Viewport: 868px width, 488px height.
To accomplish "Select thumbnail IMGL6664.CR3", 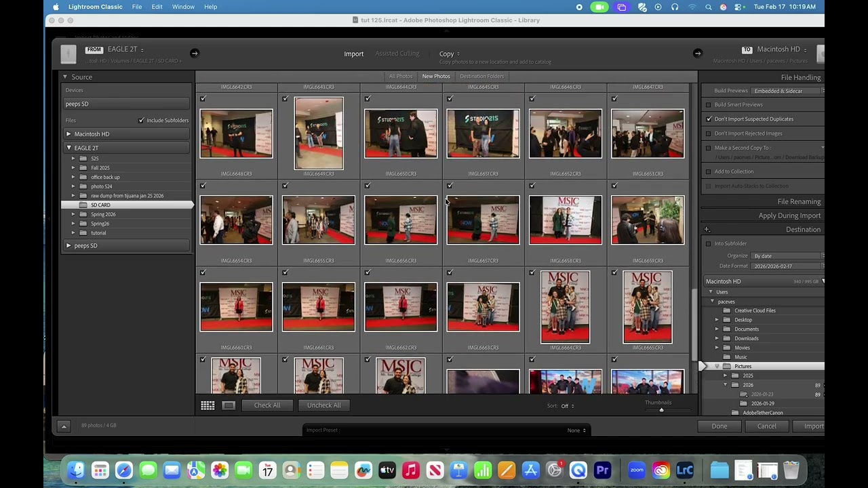I will click(565, 307).
